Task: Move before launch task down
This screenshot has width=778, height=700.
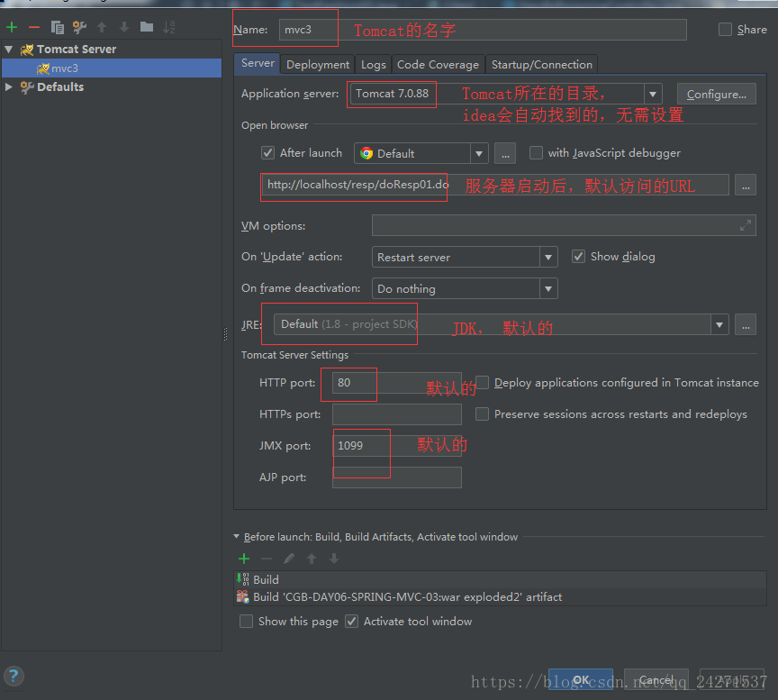Action: [x=334, y=559]
